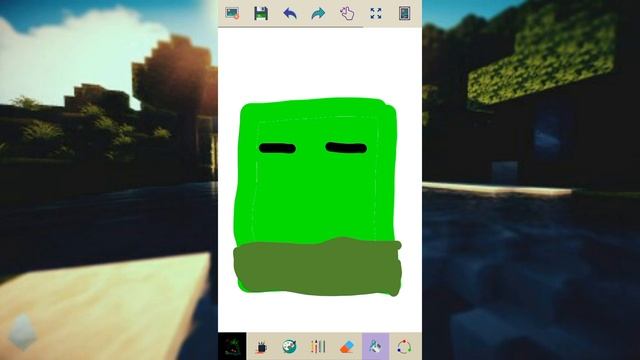Image resolution: width=640 pixels, height=360 pixels.
Task: Undo the last stroke with the blue arrow
Action: [290, 13]
